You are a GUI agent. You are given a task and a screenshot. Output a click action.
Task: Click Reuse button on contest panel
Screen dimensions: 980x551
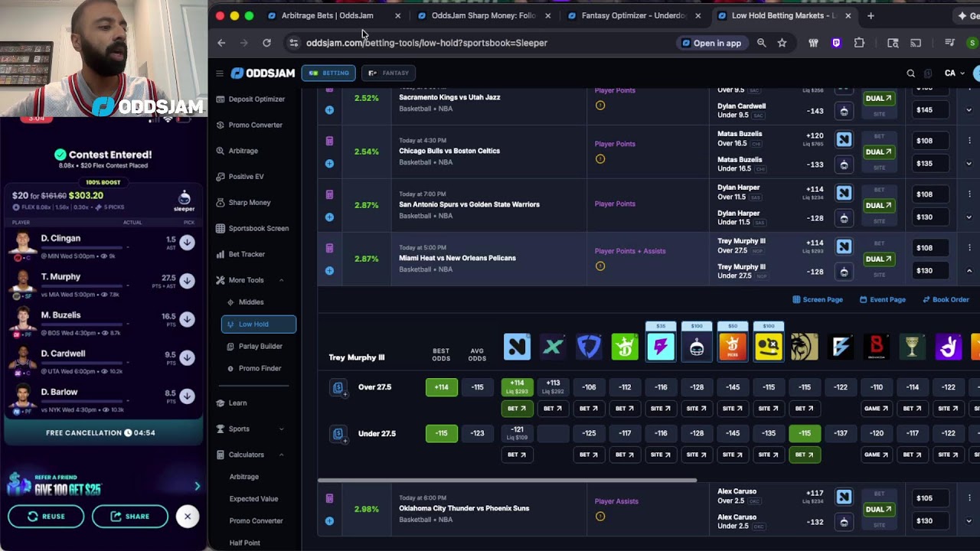[46, 517]
